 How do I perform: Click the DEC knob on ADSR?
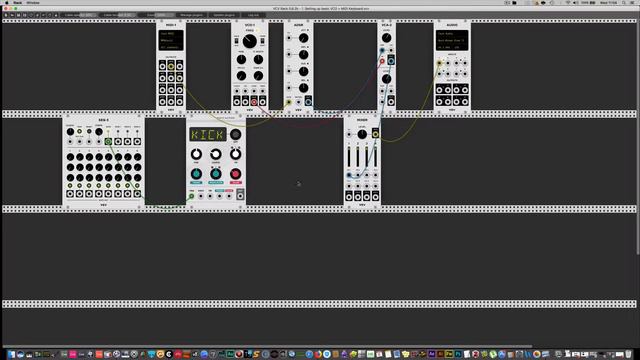point(303,55)
